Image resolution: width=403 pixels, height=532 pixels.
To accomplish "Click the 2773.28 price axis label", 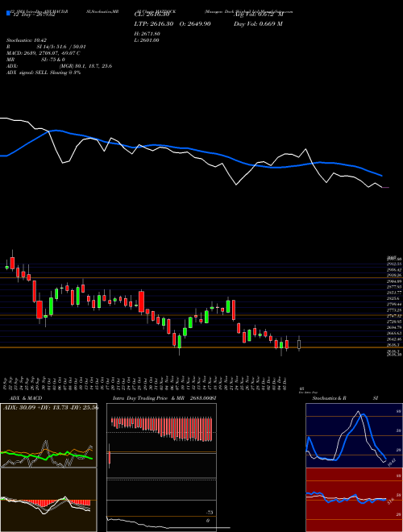I will point(394,310).
